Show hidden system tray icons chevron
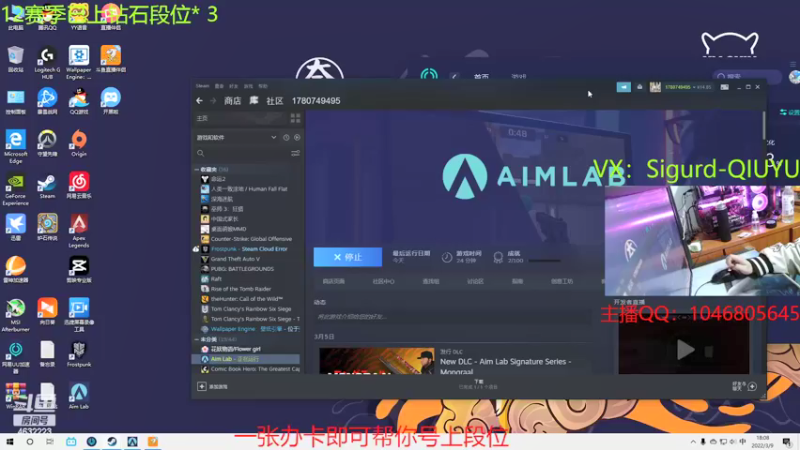 coord(692,442)
